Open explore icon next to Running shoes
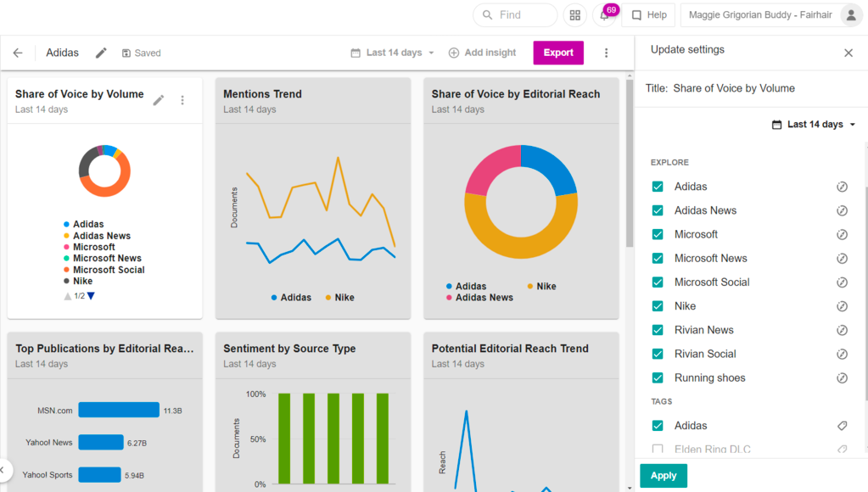868x492 pixels. click(842, 378)
